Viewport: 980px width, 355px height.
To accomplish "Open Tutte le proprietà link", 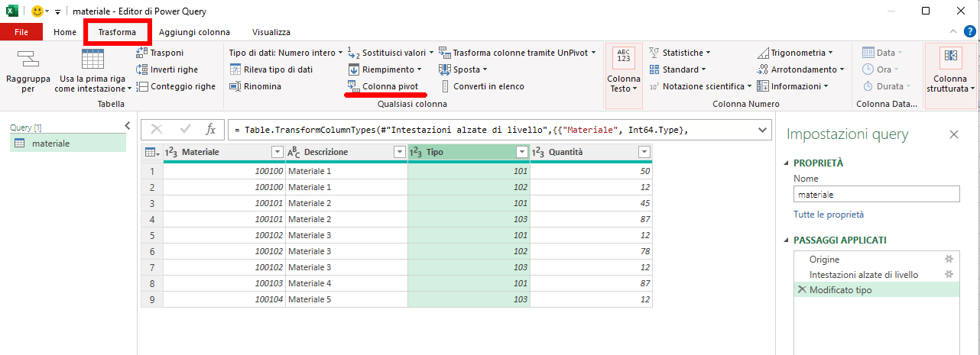I will point(829,215).
